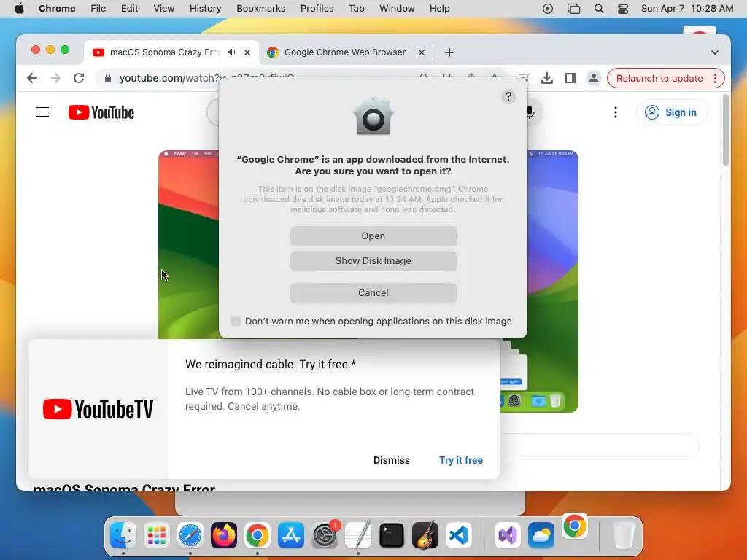This screenshot has width=747, height=560.
Task: Open YouTube hamburger guide menu
Action: (x=42, y=112)
